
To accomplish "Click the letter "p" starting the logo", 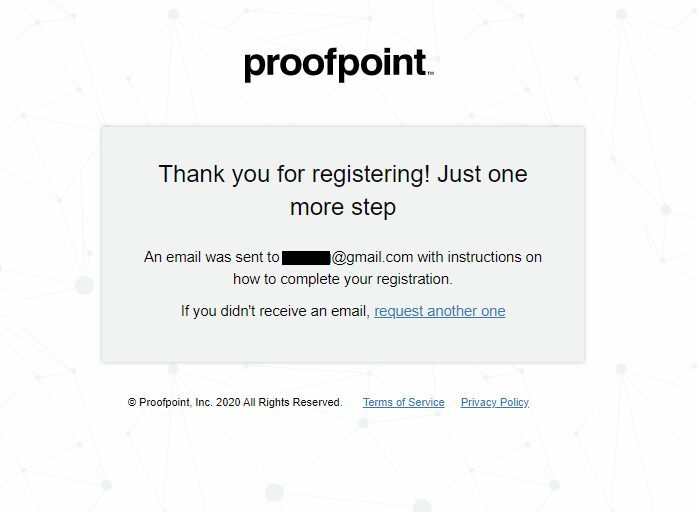I will (254, 66).
